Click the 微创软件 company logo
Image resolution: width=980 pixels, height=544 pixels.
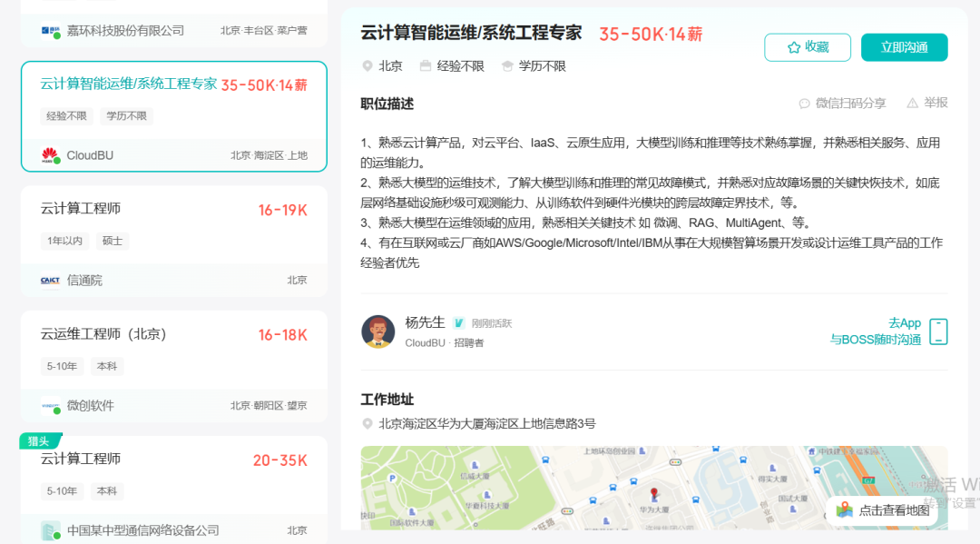coord(50,406)
